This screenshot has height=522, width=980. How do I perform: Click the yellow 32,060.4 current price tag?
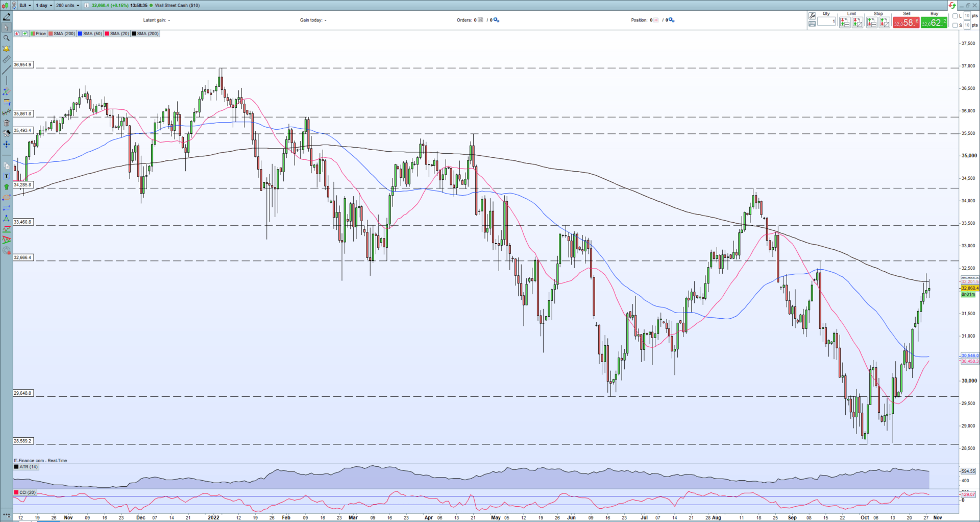[x=970, y=288]
